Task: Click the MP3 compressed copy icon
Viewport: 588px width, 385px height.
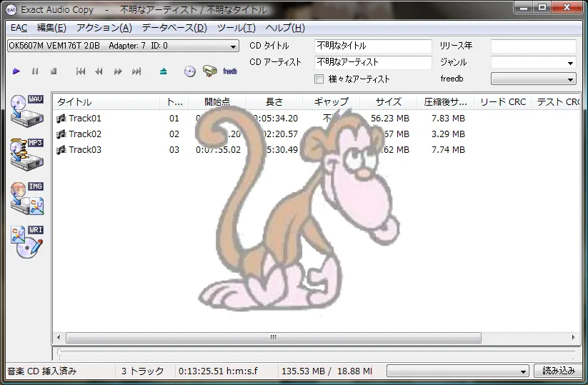Action: point(27,154)
